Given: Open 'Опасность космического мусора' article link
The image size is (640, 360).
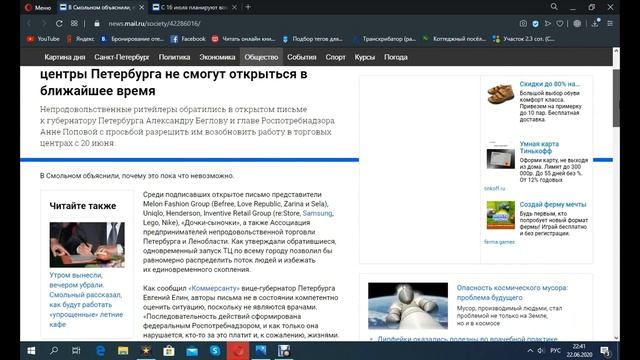Looking at the screenshot, I should tap(512, 293).
